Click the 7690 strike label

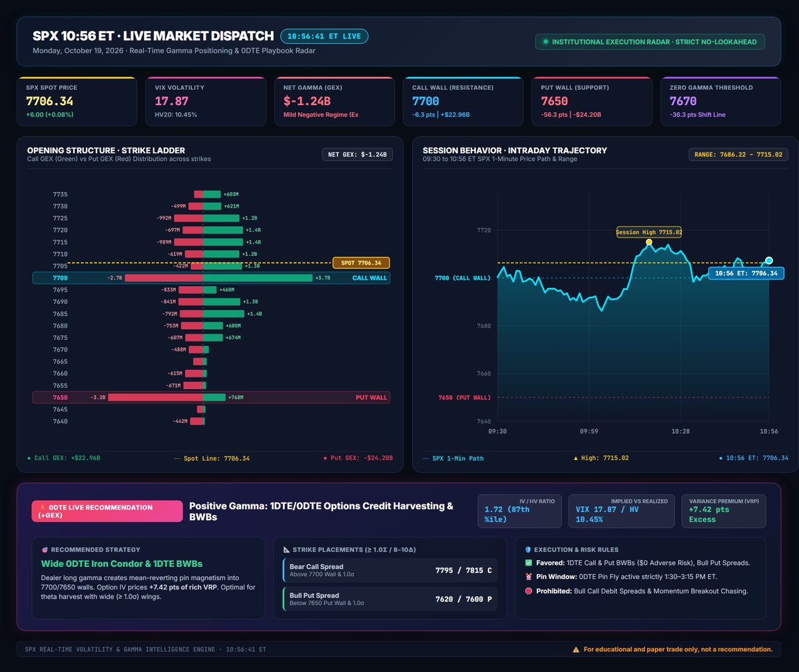coord(60,302)
